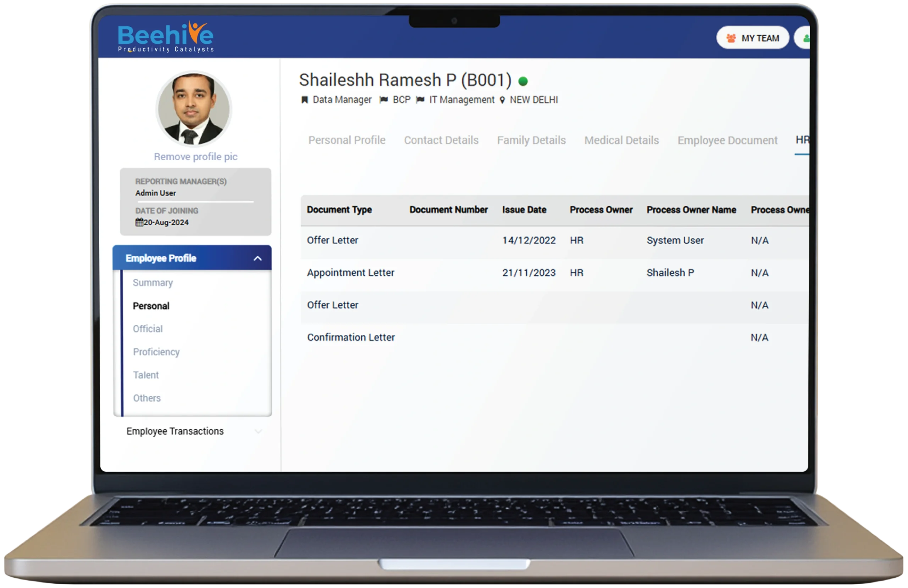The image size is (908, 588).
Task: Open the Contact Details tab
Action: click(x=441, y=140)
